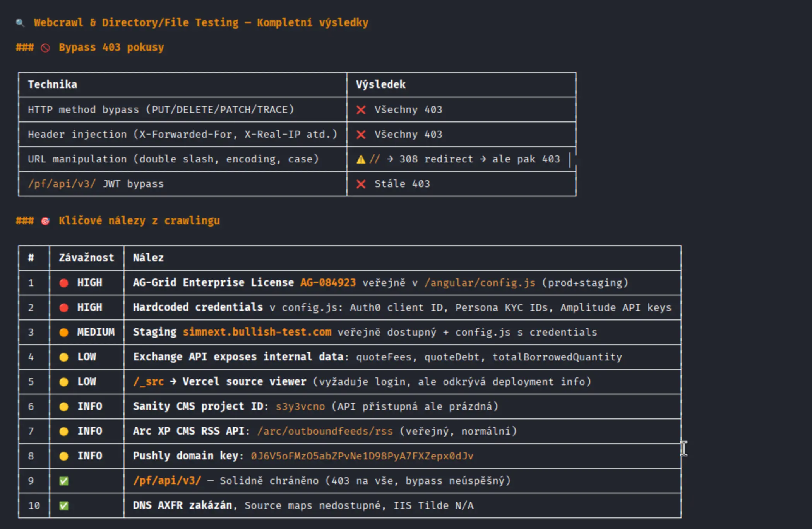
Task: Click the red X beside Stále 403
Action: coord(361,184)
